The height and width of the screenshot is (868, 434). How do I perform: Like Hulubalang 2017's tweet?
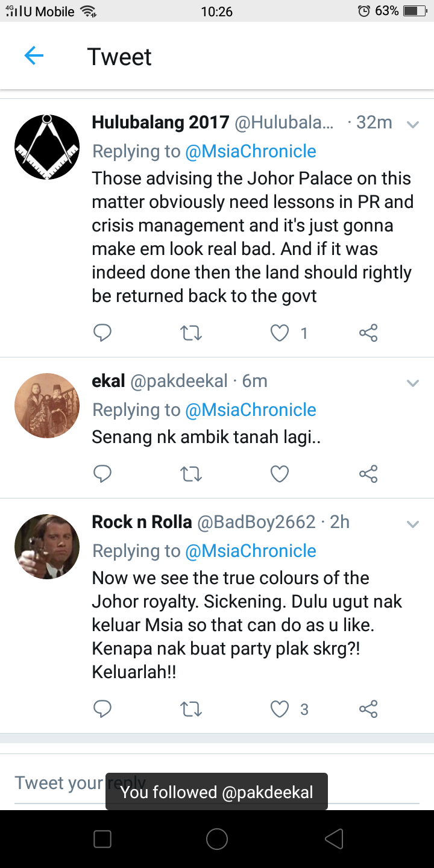coord(280,333)
